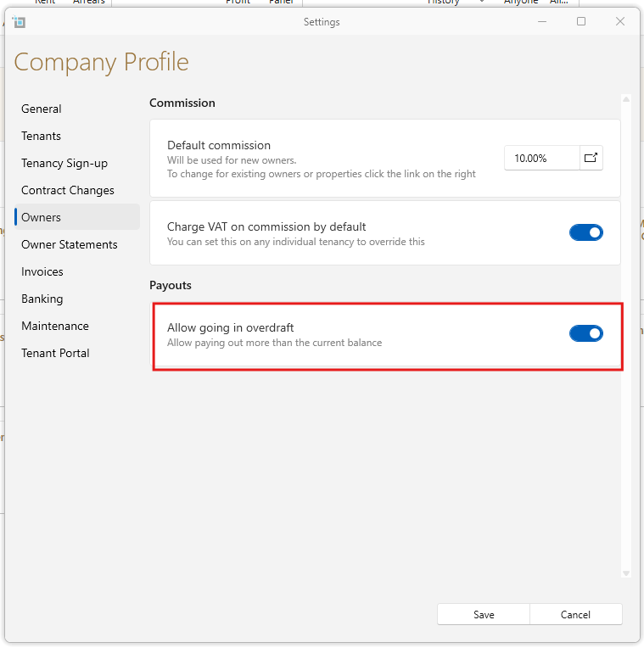Screen dimensions: 644x648
Task: Toggle Charge VAT on commission by default
Action: coord(585,232)
